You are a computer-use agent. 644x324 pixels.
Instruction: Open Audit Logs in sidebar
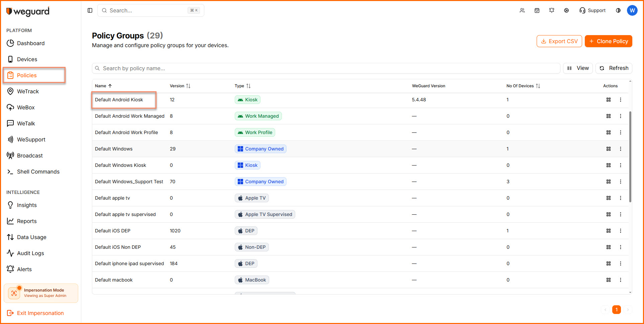[30, 253]
